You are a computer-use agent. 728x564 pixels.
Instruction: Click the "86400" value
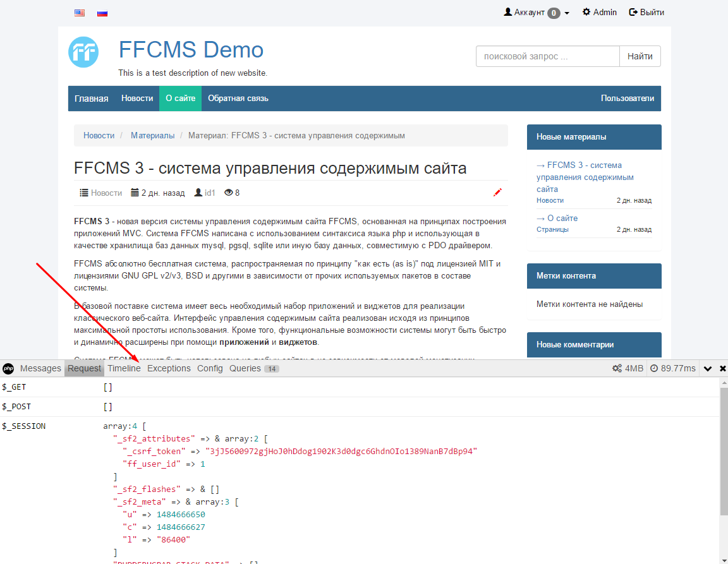[x=173, y=539]
